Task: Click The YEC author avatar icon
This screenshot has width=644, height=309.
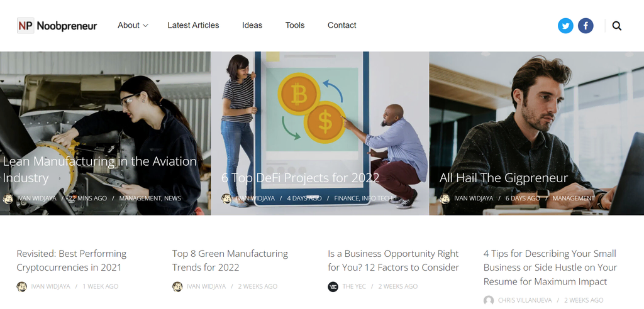Action: (333, 286)
